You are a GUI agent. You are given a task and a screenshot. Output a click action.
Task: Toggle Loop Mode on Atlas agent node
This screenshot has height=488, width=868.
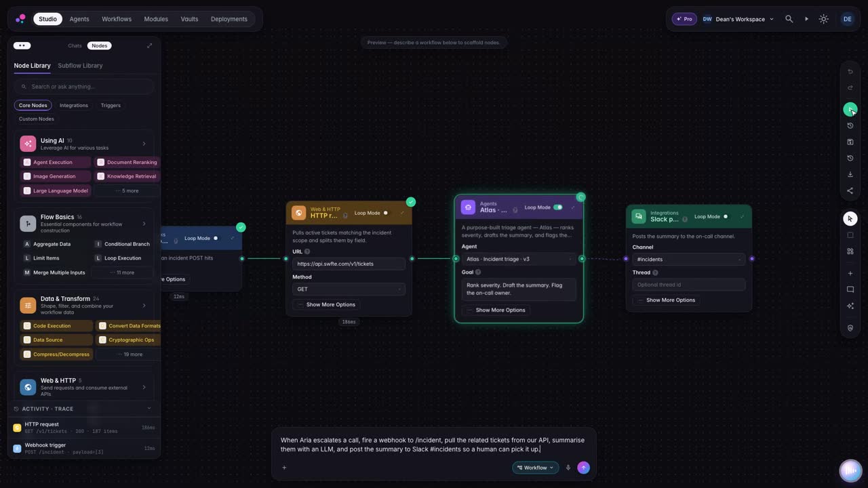[557, 207]
